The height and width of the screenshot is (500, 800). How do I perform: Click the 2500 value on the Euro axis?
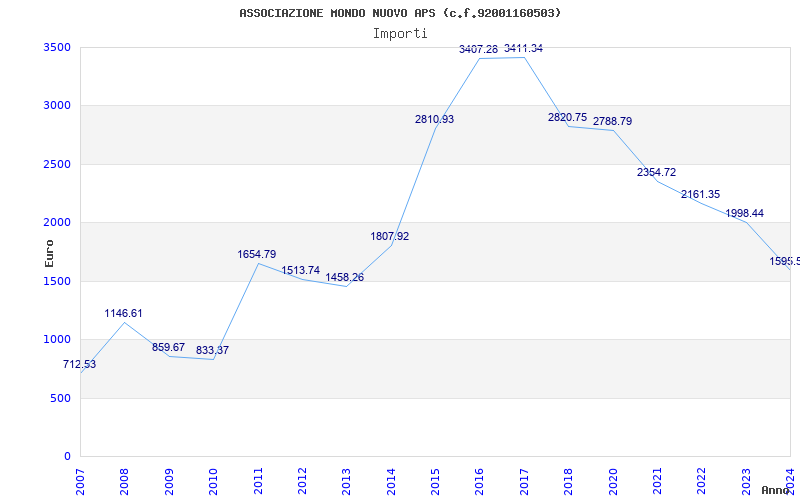point(57,164)
